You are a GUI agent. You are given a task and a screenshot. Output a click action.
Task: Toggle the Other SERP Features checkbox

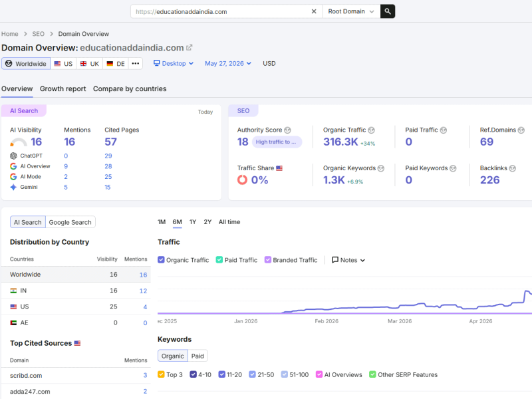click(372, 374)
